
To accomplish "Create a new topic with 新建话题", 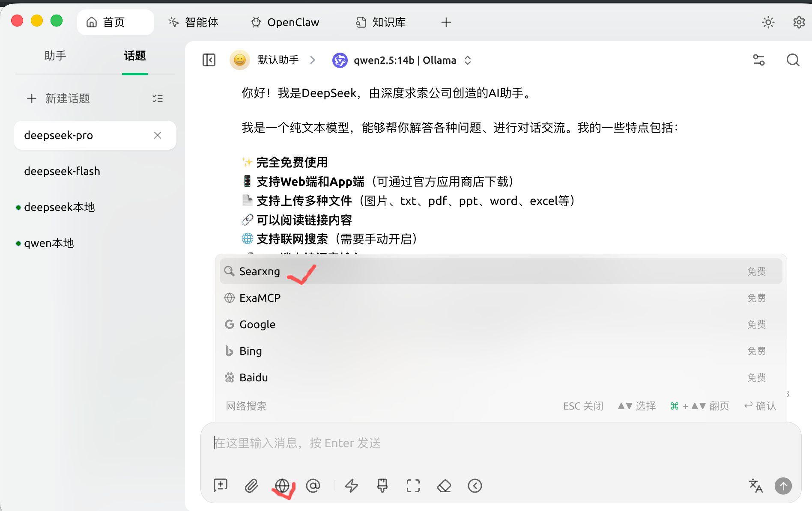I will (58, 99).
